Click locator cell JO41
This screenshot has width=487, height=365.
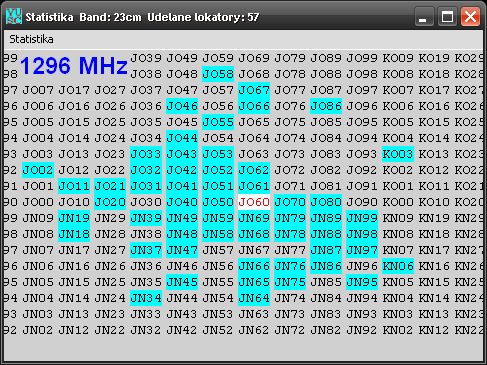pos(182,186)
